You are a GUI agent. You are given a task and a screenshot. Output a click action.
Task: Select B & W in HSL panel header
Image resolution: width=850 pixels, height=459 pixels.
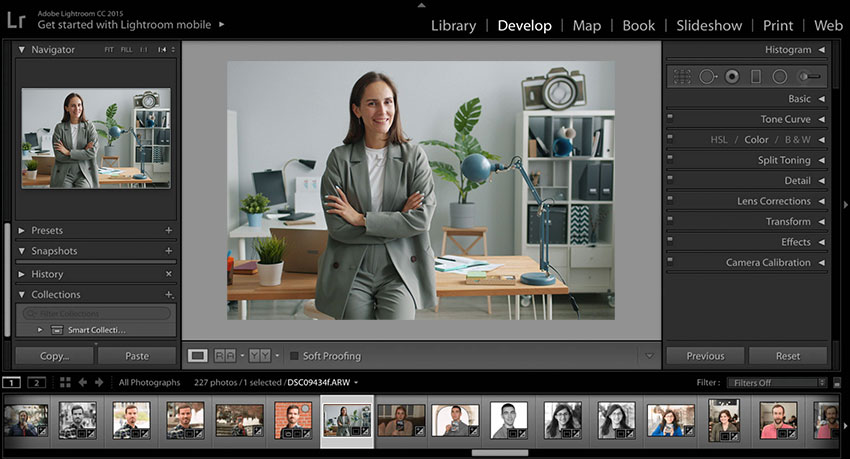click(797, 140)
